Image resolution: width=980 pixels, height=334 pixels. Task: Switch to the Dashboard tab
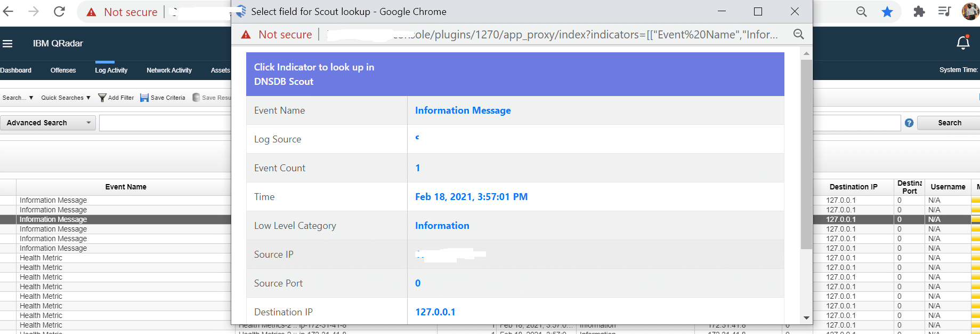[15, 70]
